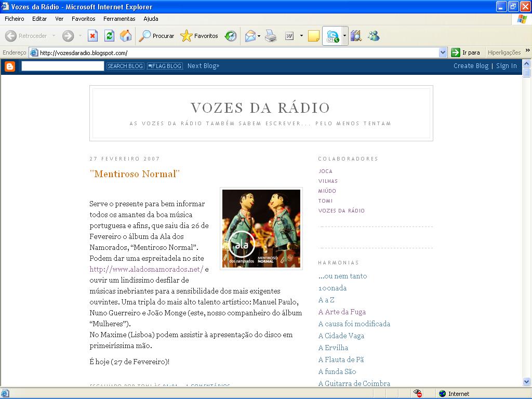
Task: Click the SEARCH BLOG button
Action: tap(125, 66)
